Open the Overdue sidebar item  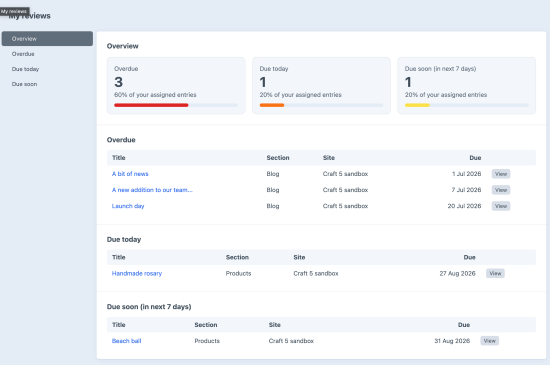coord(23,54)
